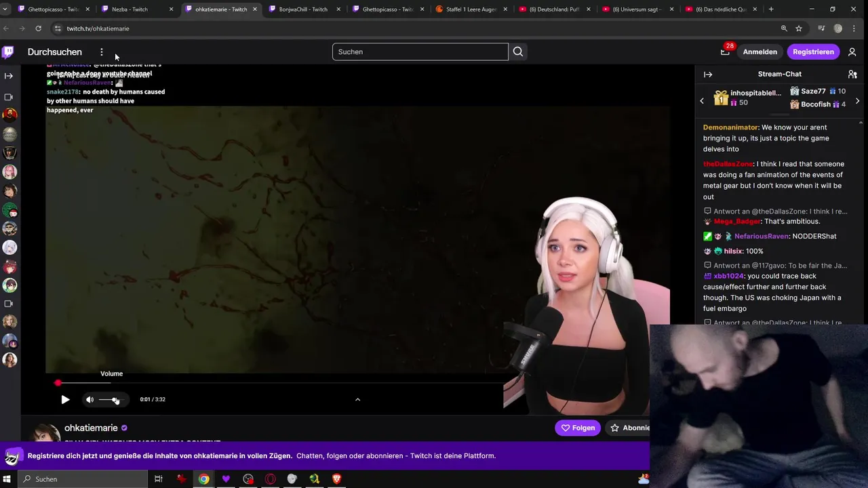
Task: Collapse the Stream-Chat panel
Action: [x=708, y=75]
